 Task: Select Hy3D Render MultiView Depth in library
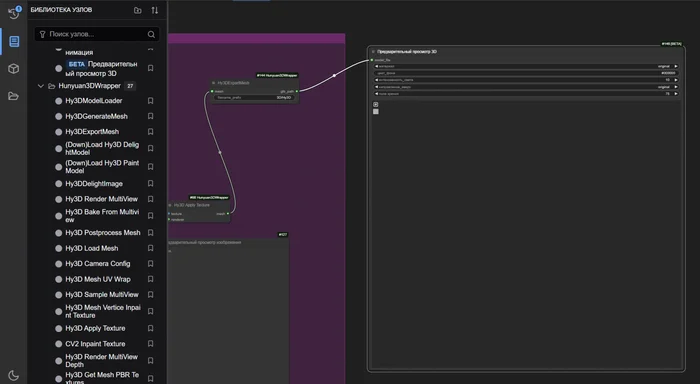102,360
